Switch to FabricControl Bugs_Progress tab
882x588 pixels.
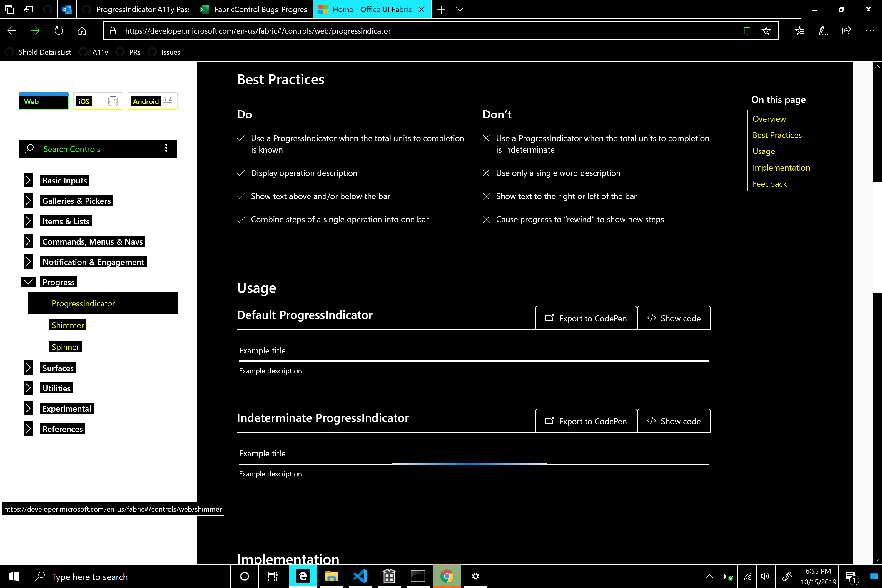click(x=254, y=9)
